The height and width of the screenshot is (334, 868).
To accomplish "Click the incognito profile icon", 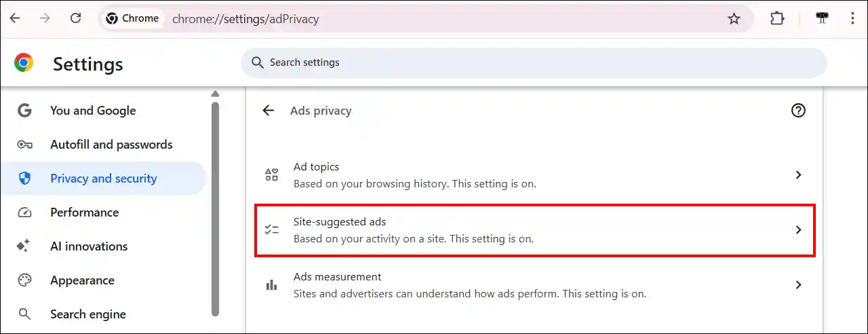I will point(823,19).
